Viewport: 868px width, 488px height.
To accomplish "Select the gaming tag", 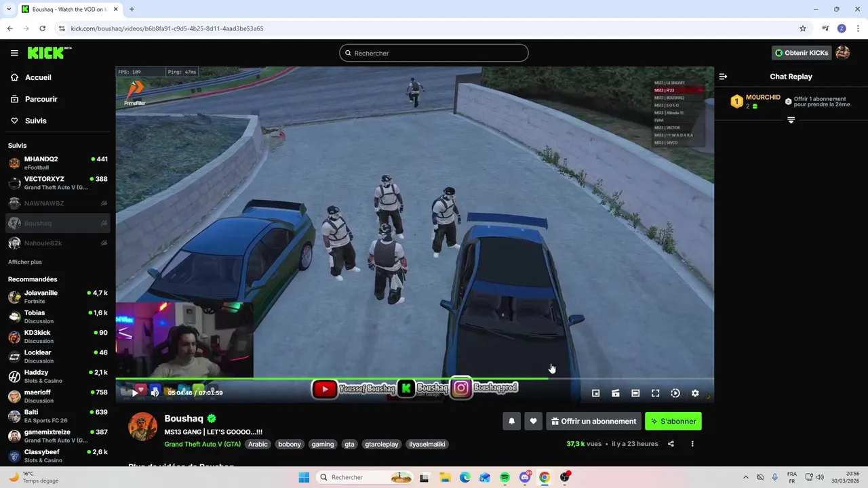I will click(323, 445).
